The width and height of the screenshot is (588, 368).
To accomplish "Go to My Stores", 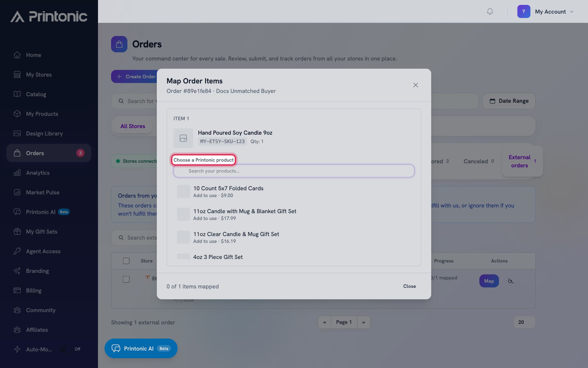I will [39, 74].
